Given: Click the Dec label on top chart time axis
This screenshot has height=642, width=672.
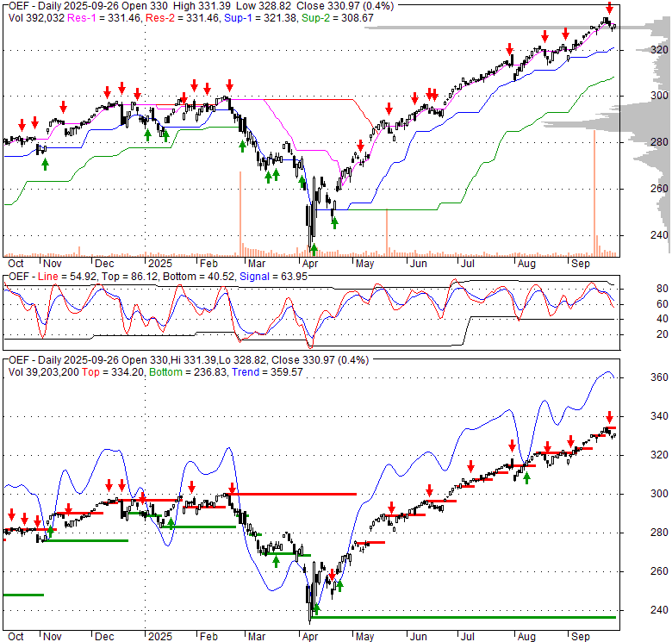Looking at the screenshot, I should coord(104,264).
